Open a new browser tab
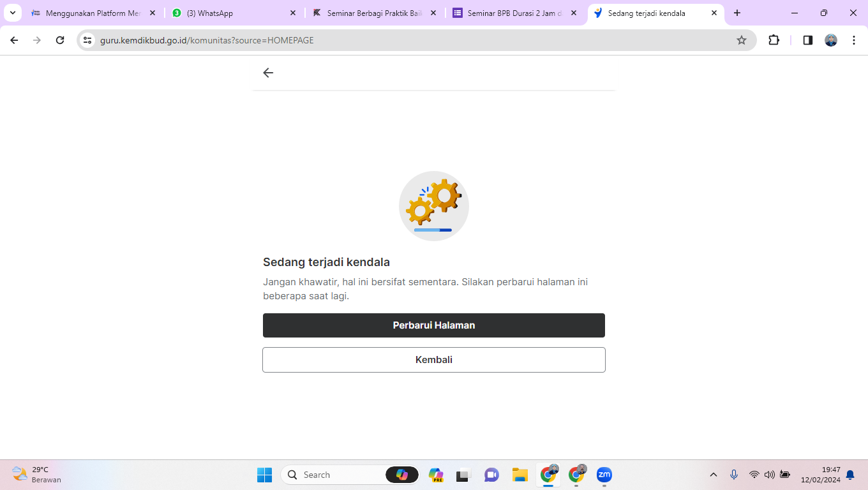 click(737, 13)
